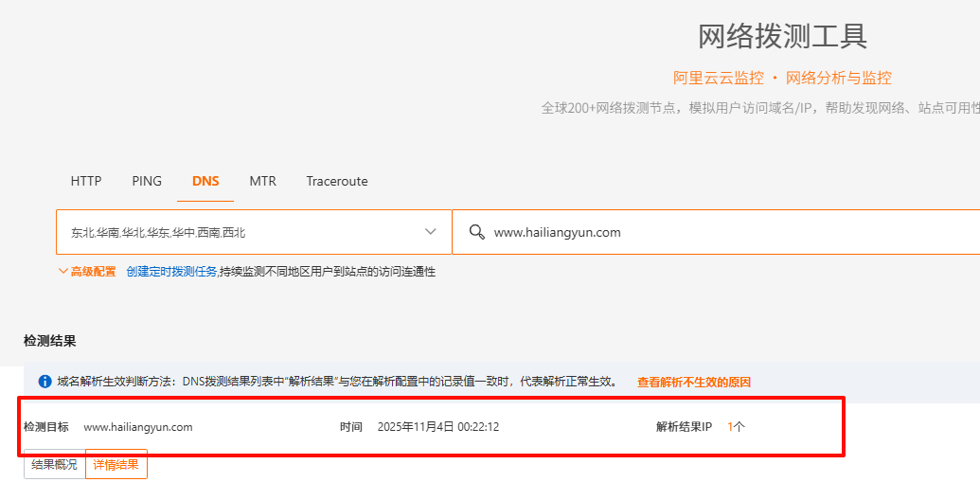Click the 检测目标 domain value
Viewport: 980px width, 482px height.
pos(138,427)
